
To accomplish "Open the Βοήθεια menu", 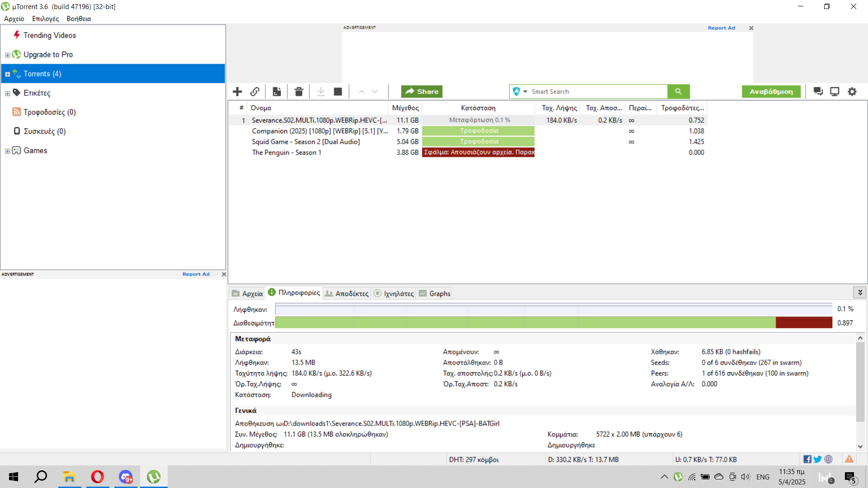I will pos(79,19).
